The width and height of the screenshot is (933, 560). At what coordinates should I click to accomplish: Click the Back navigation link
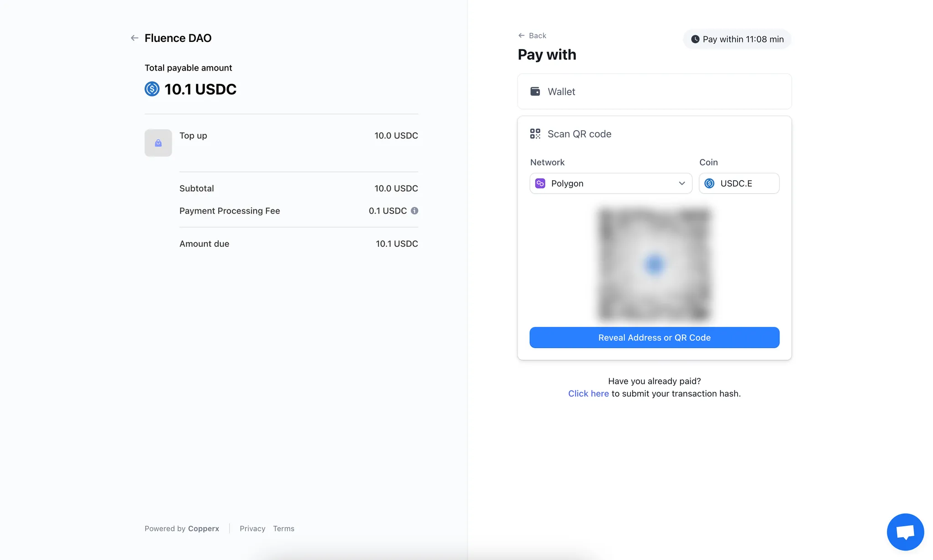click(x=532, y=35)
